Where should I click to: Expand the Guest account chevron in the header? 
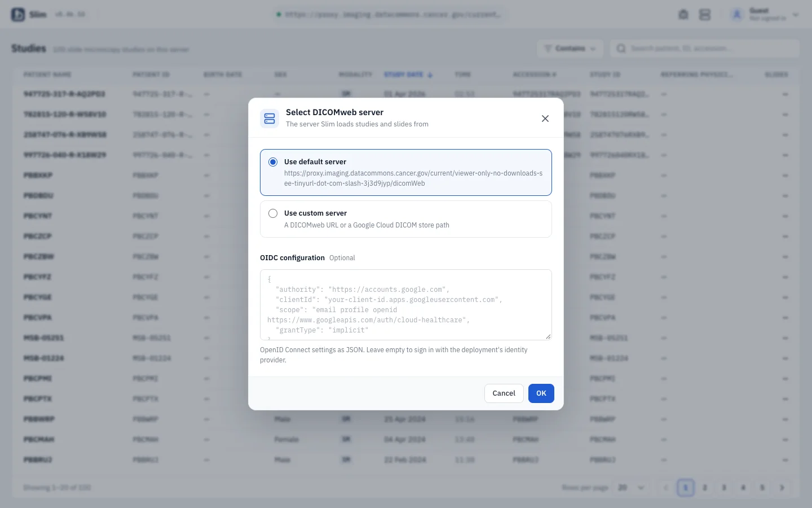pos(796,15)
